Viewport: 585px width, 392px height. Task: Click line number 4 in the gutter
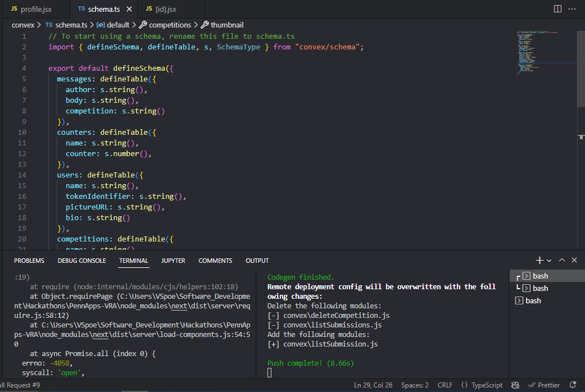point(24,69)
